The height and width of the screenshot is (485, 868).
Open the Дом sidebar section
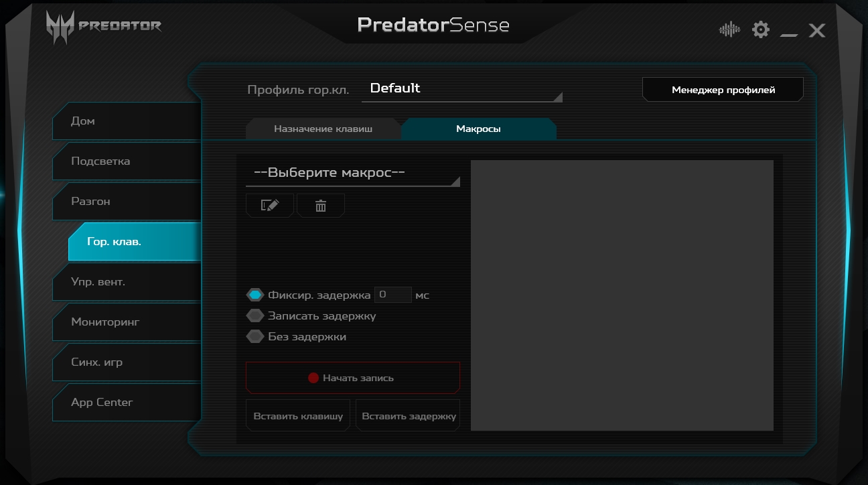127,121
